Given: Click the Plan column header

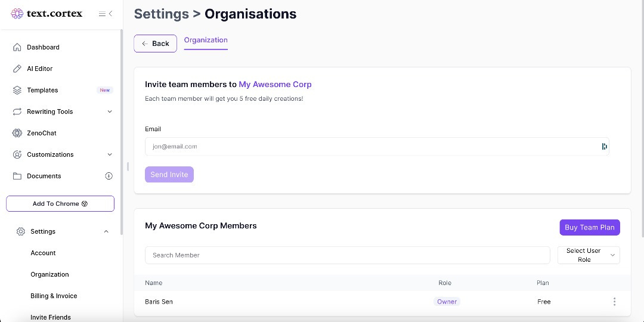Looking at the screenshot, I should (543, 283).
